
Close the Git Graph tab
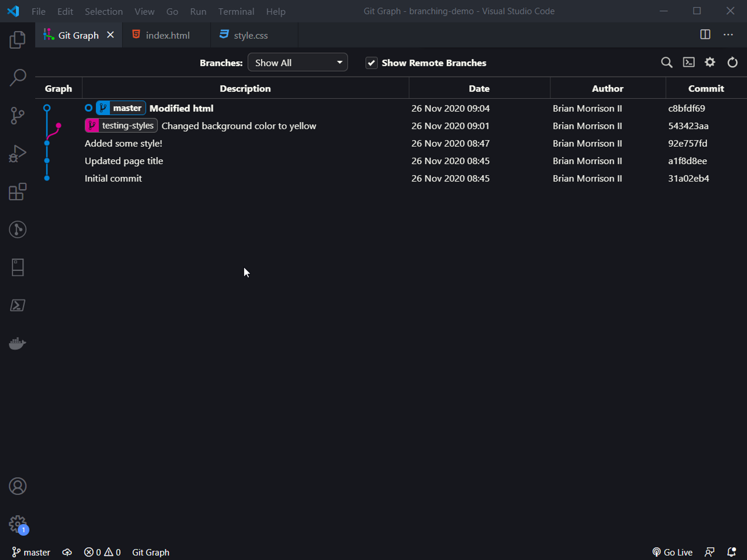click(x=110, y=35)
